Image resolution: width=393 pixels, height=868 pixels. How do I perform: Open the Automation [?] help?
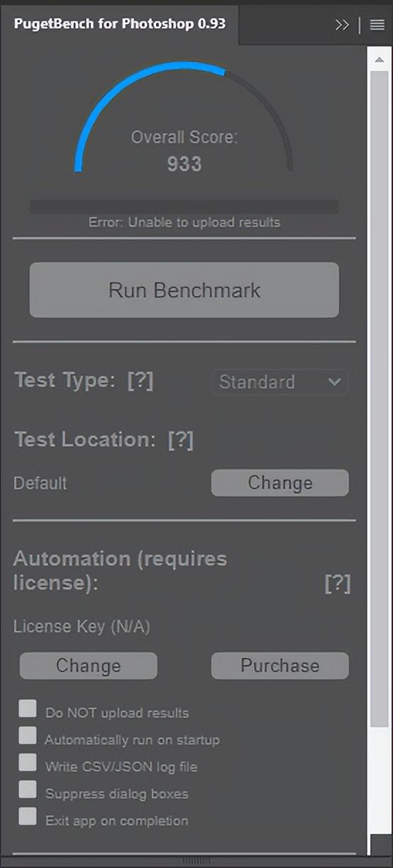tap(338, 584)
